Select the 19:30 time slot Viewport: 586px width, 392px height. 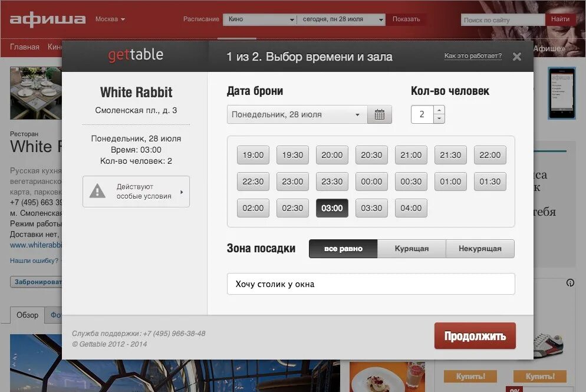point(292,155)
